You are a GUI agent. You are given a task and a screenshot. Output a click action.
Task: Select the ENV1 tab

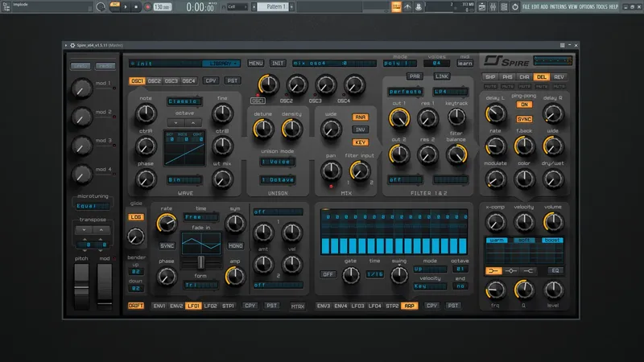click(x=159, y=306)
